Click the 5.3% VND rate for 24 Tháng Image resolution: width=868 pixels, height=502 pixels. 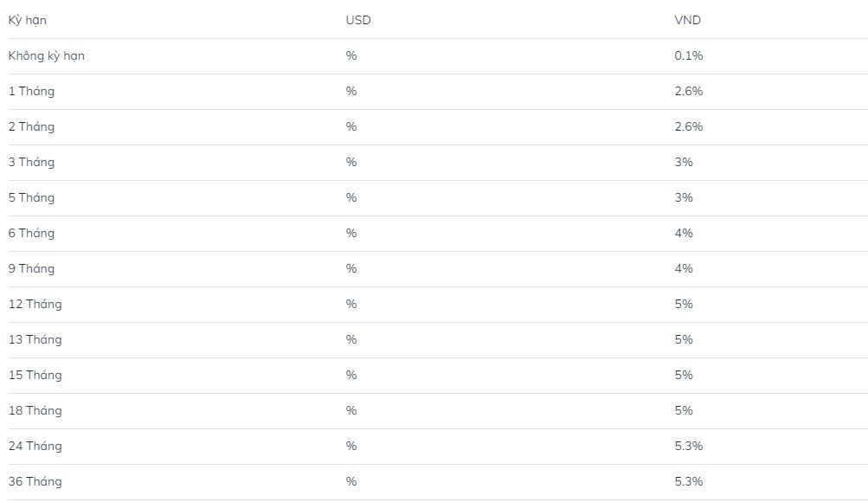[689, 446]
